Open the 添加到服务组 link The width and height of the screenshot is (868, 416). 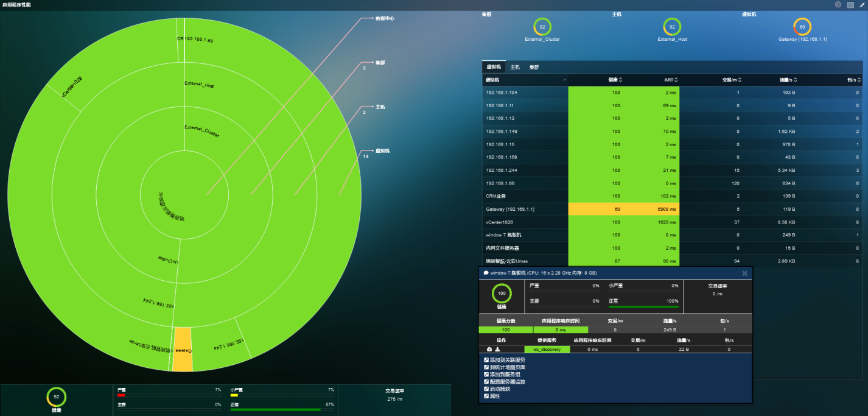pos(505,375)
